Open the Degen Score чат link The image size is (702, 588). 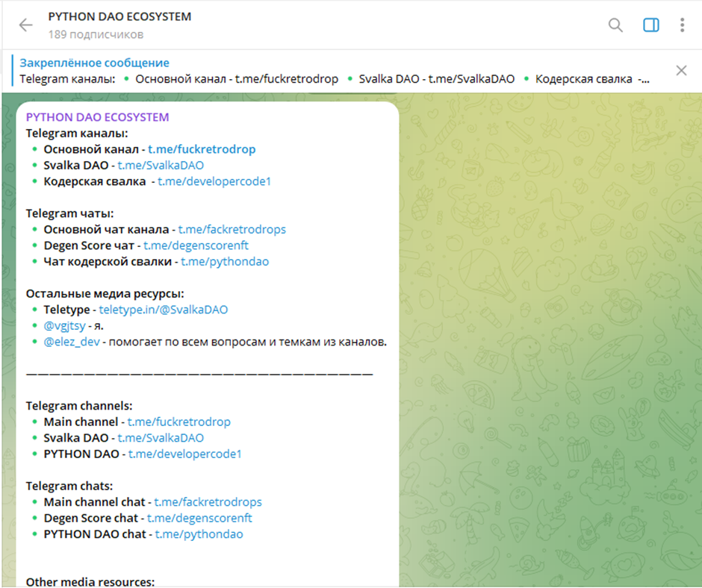click(196, 245)
